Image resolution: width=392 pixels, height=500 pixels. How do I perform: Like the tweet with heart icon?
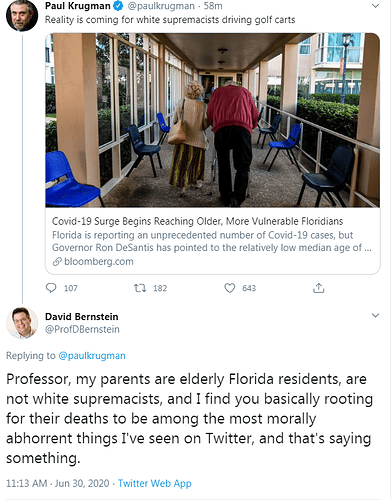230,288
